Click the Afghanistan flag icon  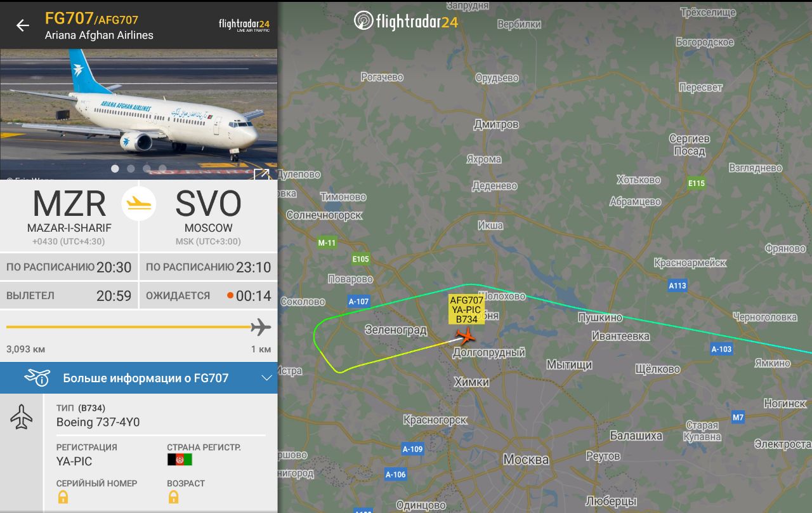pos(180,460)
